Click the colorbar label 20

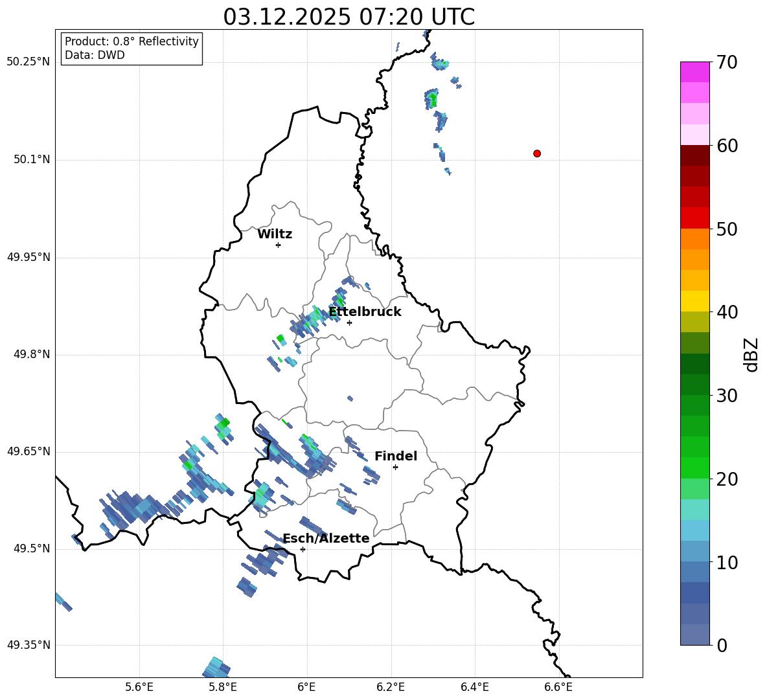727,479
